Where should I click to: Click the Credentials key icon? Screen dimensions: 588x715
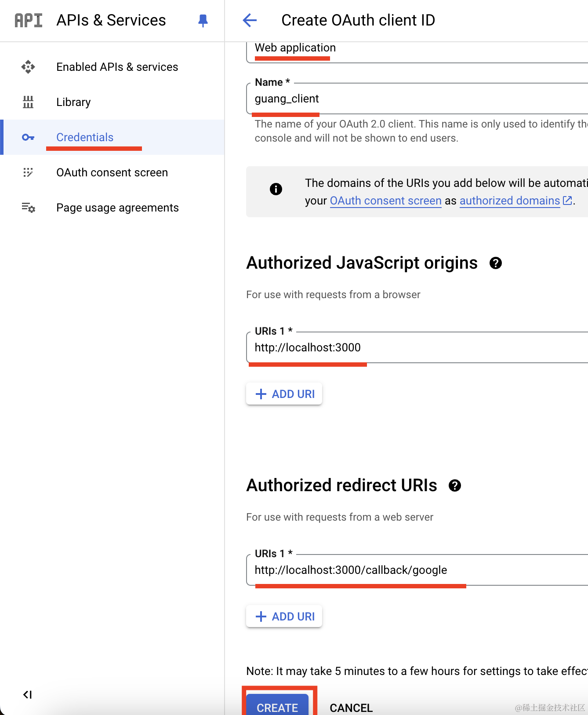pos(28,137)
